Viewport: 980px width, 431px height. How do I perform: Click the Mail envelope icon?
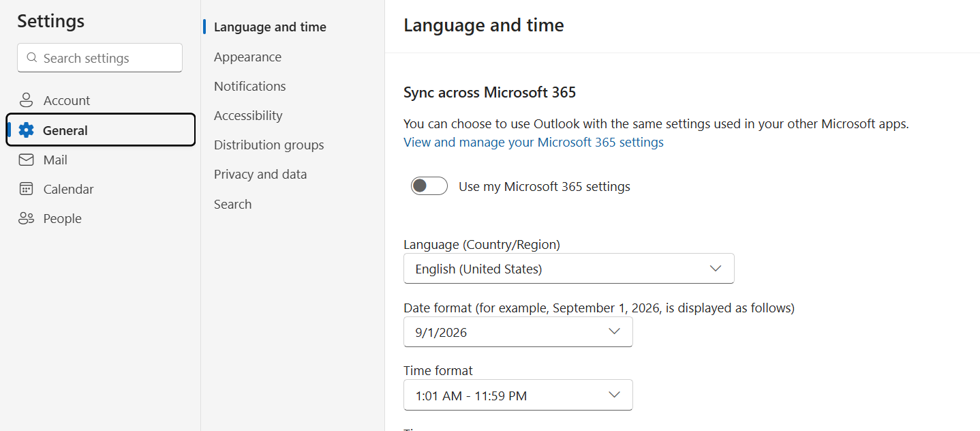26,160
